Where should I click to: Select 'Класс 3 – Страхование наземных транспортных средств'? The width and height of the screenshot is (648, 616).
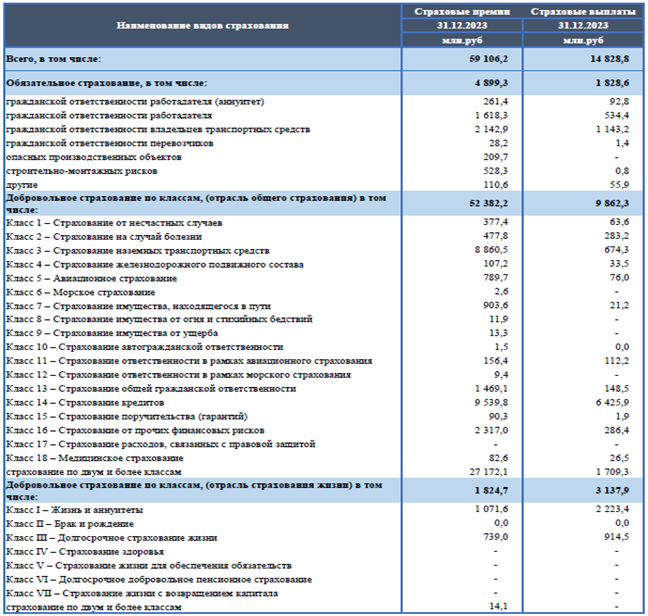(140, 250)
